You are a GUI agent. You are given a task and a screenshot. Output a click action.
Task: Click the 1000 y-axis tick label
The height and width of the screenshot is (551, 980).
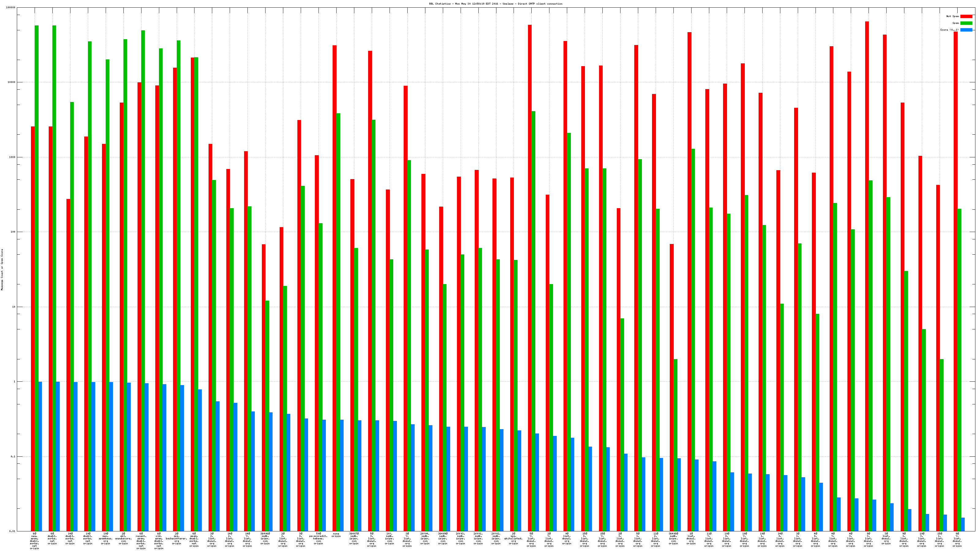tap(12, 157)
